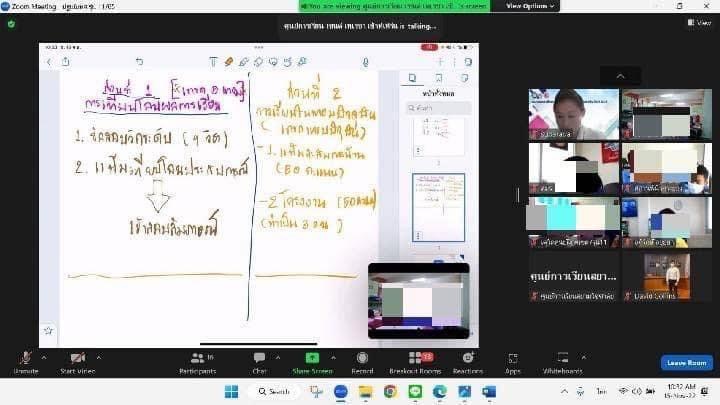Viewport: 720px width, 405px height.
Task: Open Google Chrome from the taskbar
Action: pos(390,391)
